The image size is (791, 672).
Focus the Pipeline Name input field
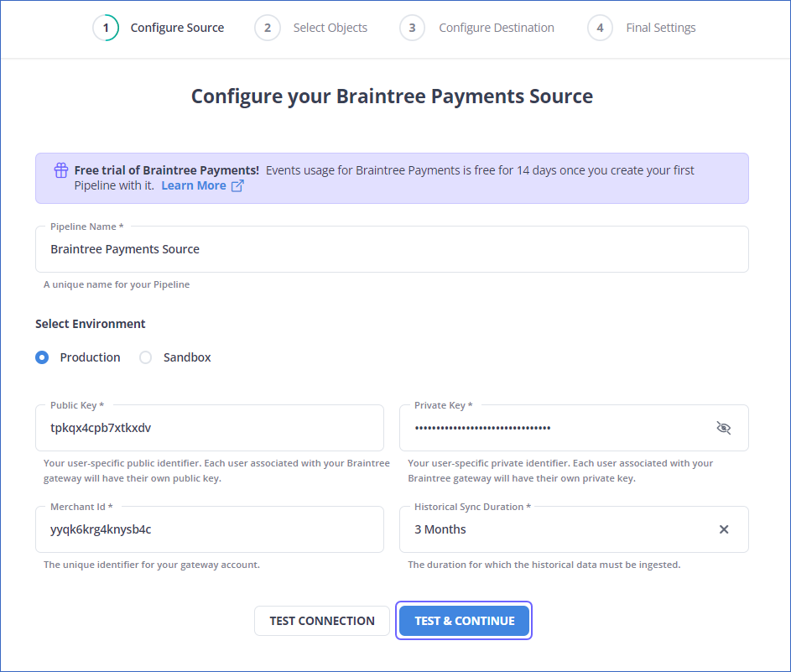pos(392,249)
